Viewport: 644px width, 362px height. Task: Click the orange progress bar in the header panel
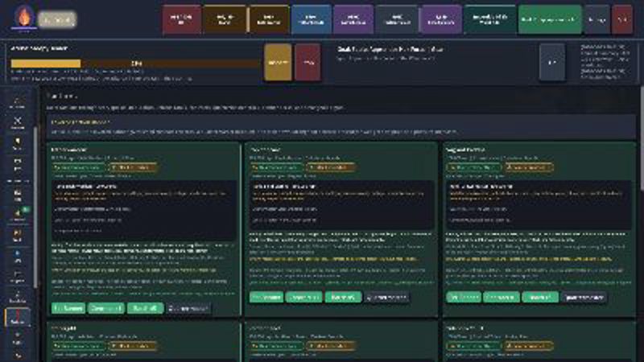[x=134, y=64]
